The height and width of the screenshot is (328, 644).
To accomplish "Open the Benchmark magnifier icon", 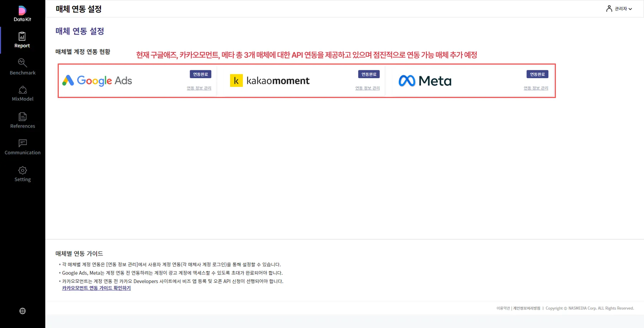I will 22,63.
